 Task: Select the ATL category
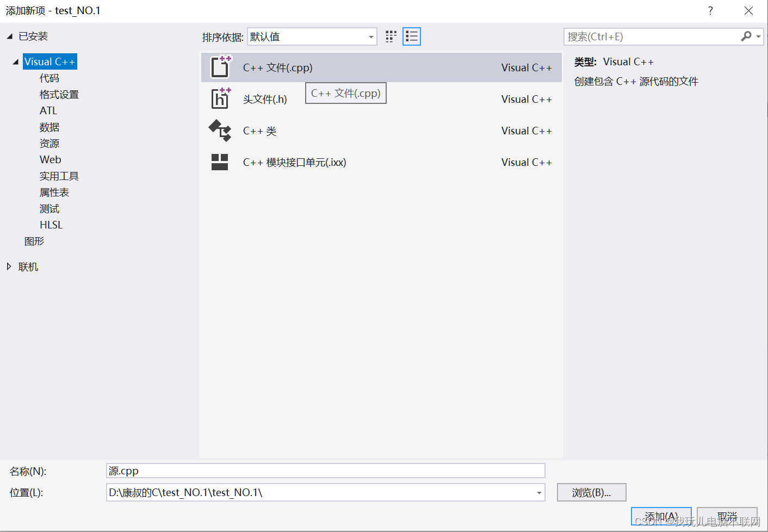48,110
